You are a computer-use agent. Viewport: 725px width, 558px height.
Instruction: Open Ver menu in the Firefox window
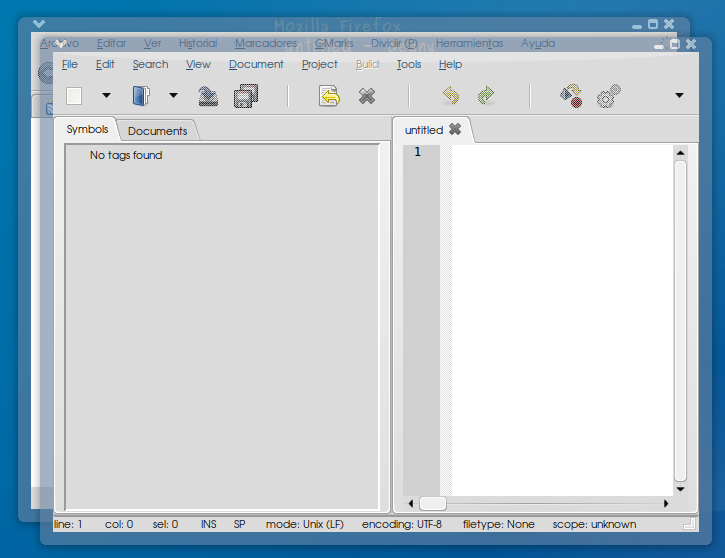pos(153,43)
